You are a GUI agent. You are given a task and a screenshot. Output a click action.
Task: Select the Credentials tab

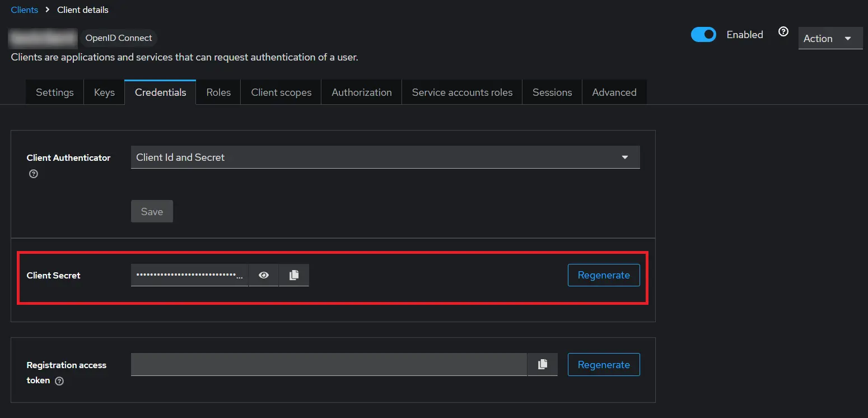pos(160,92)
